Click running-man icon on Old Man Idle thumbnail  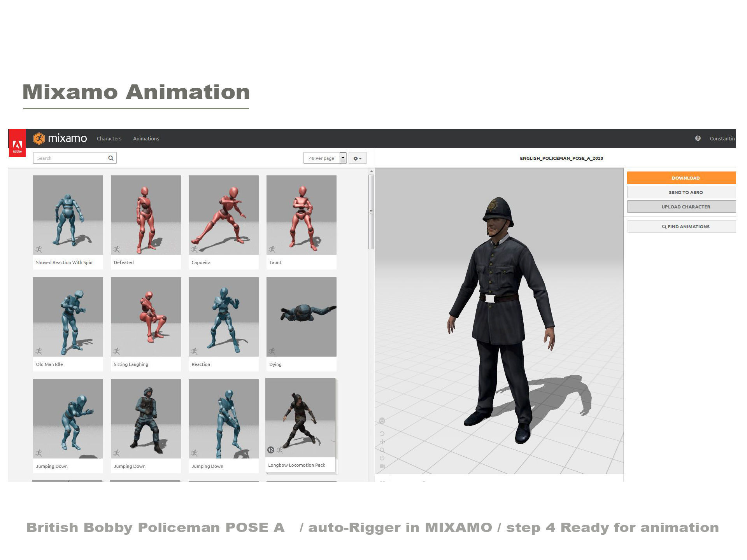pos(39,351)
